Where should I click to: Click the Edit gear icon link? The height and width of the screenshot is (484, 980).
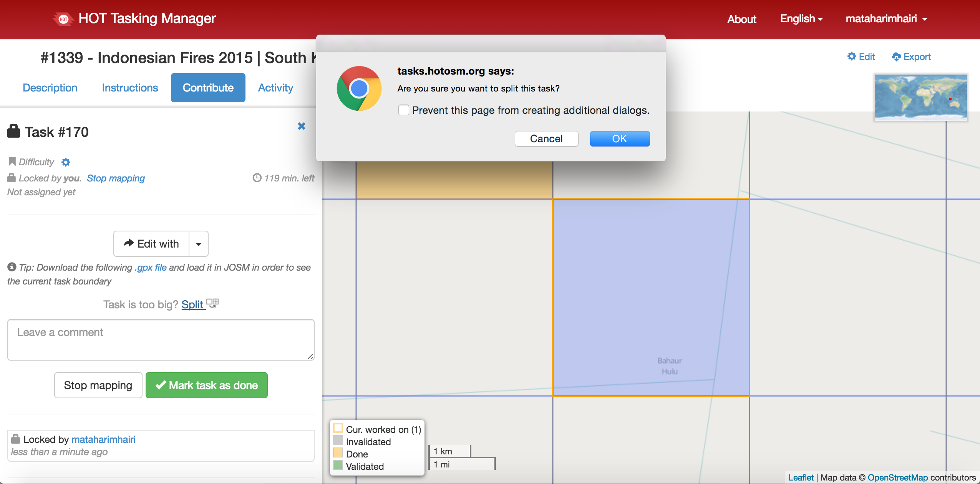coord(852,57)
